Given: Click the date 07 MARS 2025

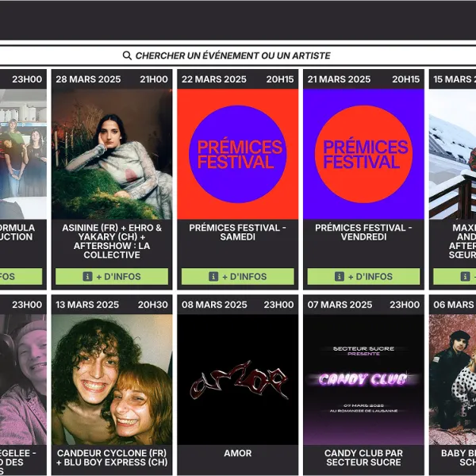Looking at the screenshot, I should pos(340,305).
